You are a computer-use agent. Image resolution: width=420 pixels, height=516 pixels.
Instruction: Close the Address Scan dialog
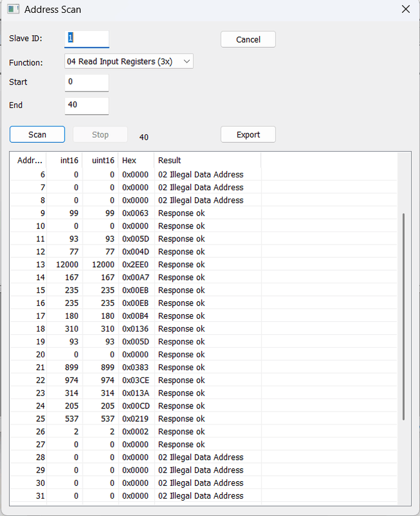405,10
